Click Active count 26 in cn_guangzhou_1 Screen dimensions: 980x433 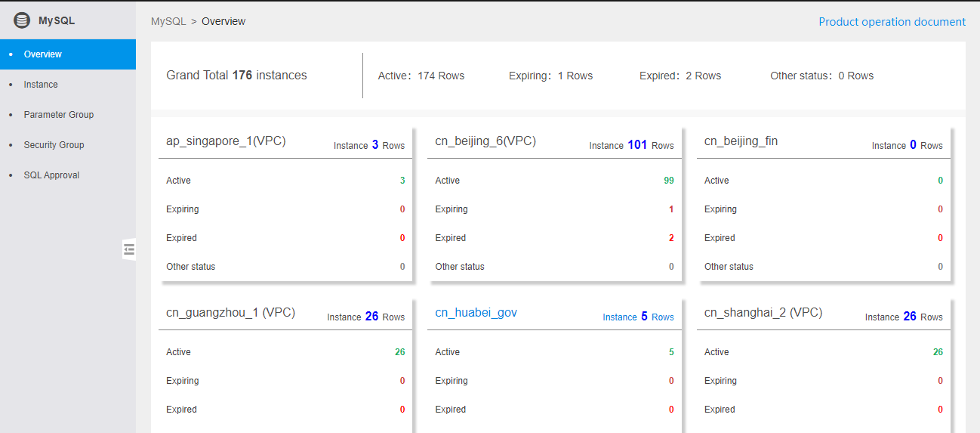pos(399,352)
